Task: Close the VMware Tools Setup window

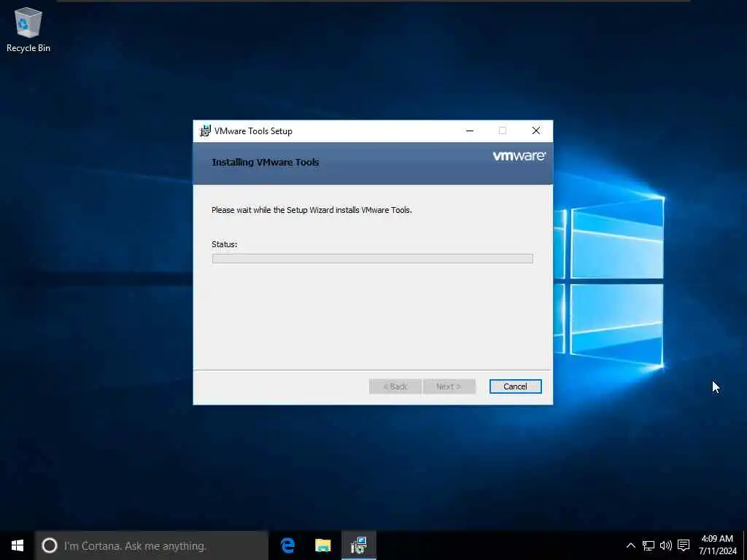Action: [x=536, y=131]
